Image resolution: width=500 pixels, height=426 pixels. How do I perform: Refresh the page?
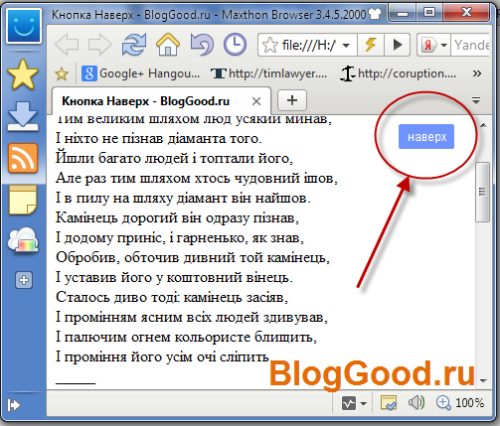(134, 44)
